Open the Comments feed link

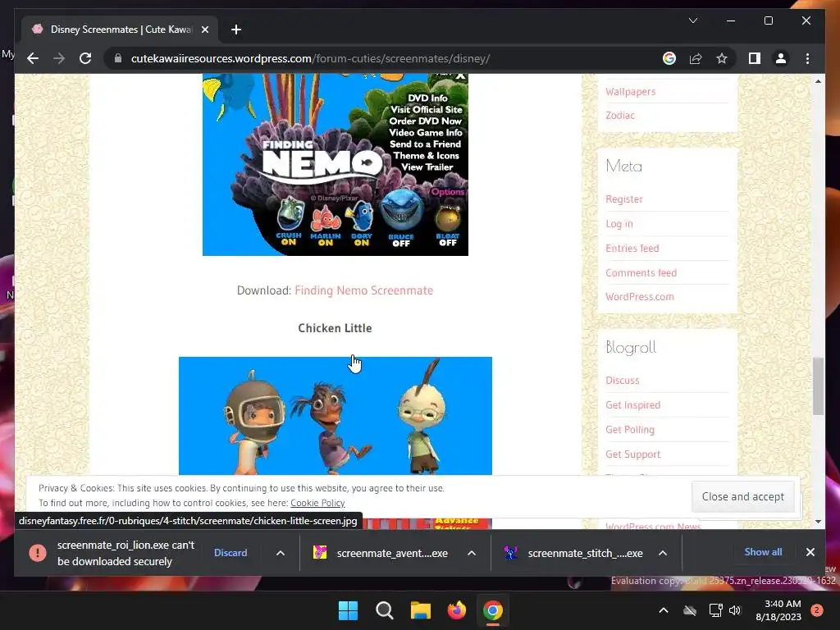(641, 272)
